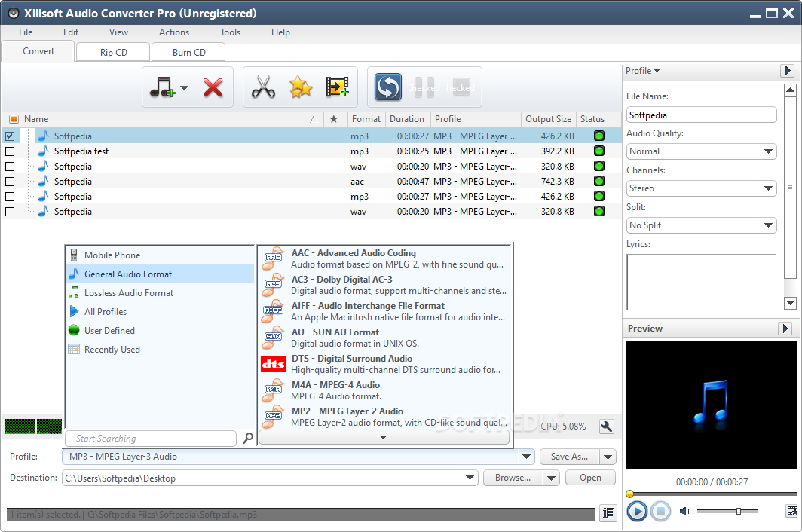Open the Channels Stereo dropdown
802x532 pixels.
(768, 188)
